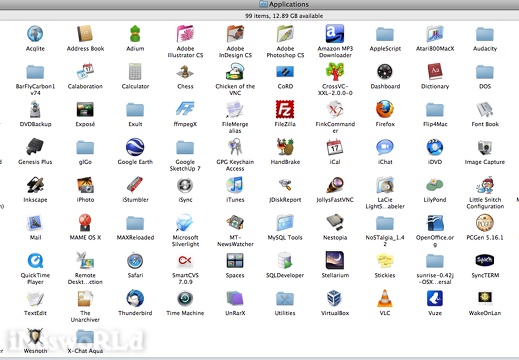Screen dimensions: 519x360
Task: Click the "WakeOnLan" label text
Action: 485,313
